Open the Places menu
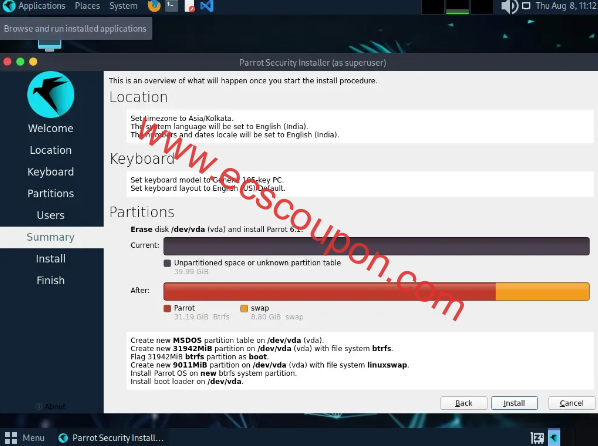598x446 pixels. click(87, 6)
